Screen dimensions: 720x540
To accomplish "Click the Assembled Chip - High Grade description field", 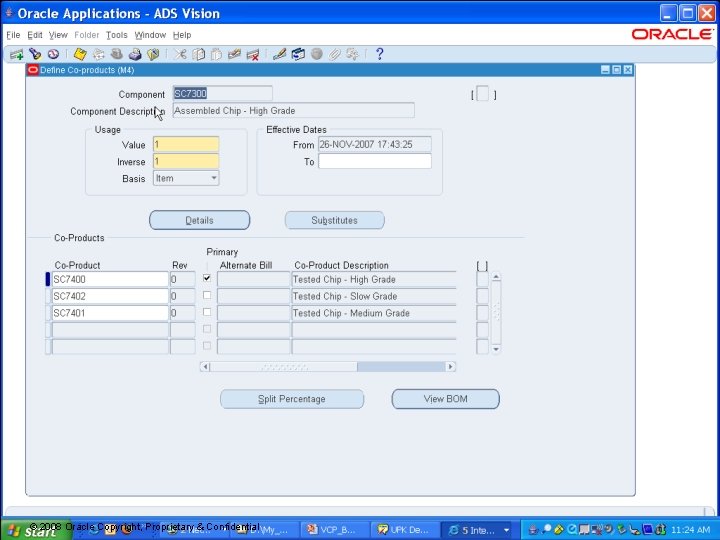I will [x=293, y=111].
